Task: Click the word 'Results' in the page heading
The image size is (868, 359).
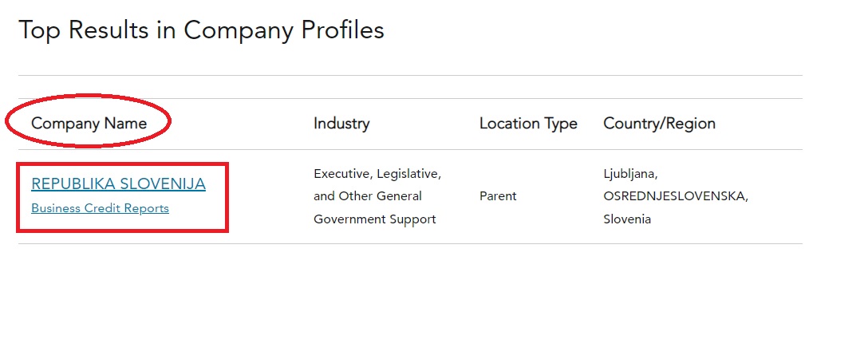Action: coord(108,30)
